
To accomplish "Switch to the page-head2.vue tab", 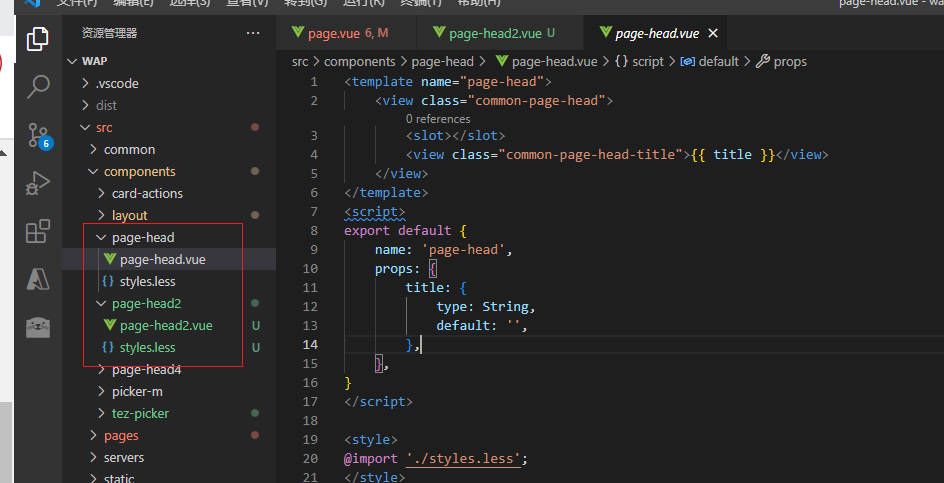I will (x=494, y=33).
